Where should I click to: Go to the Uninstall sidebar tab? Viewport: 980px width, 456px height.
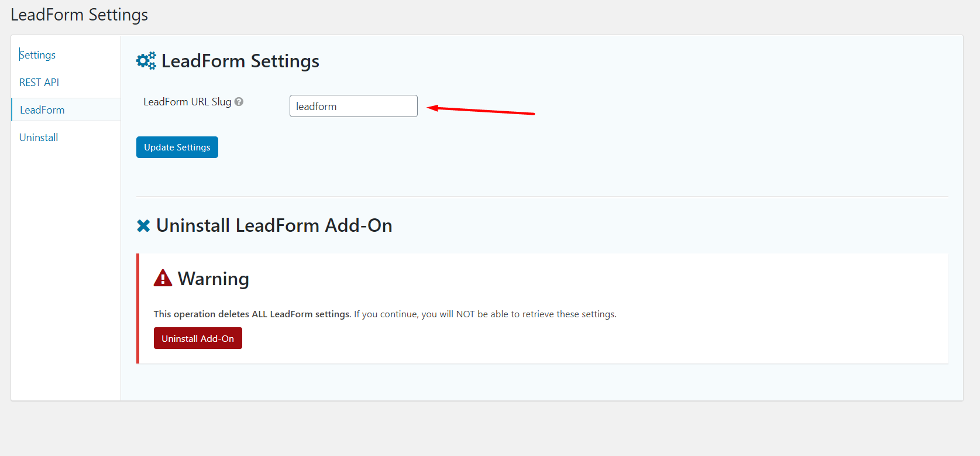(39, 138)
